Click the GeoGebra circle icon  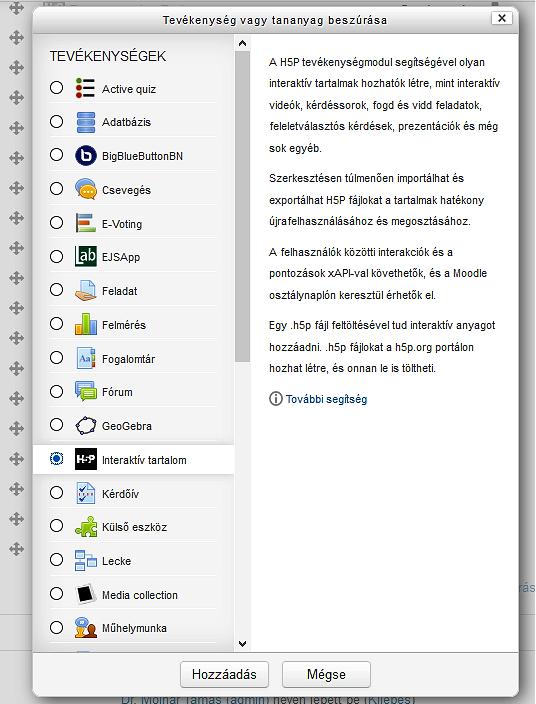point(85,425)
